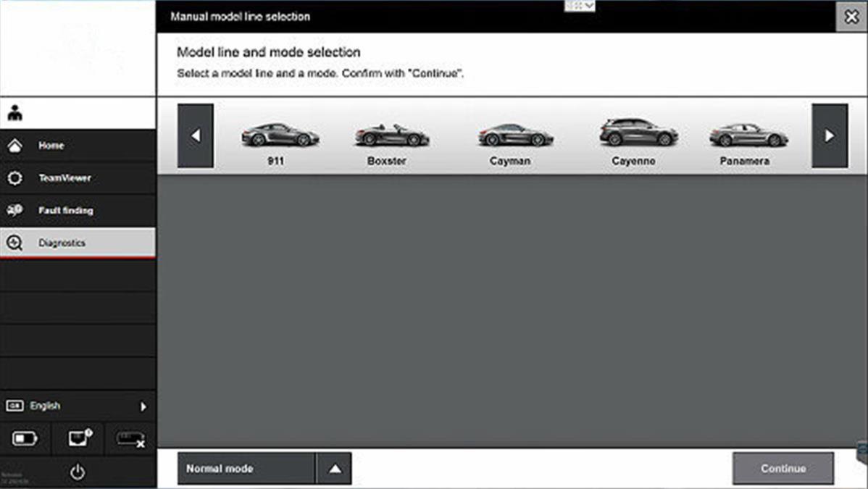Screen dimensions: 868x489
Task: Open TeamViewer from the sidebar
Action: (x=78, y=178)
